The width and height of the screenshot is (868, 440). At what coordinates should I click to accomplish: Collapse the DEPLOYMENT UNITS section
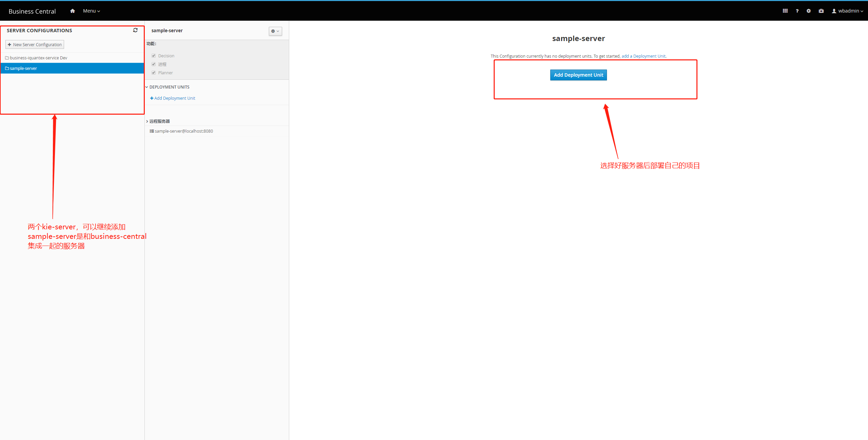(147, 87)
